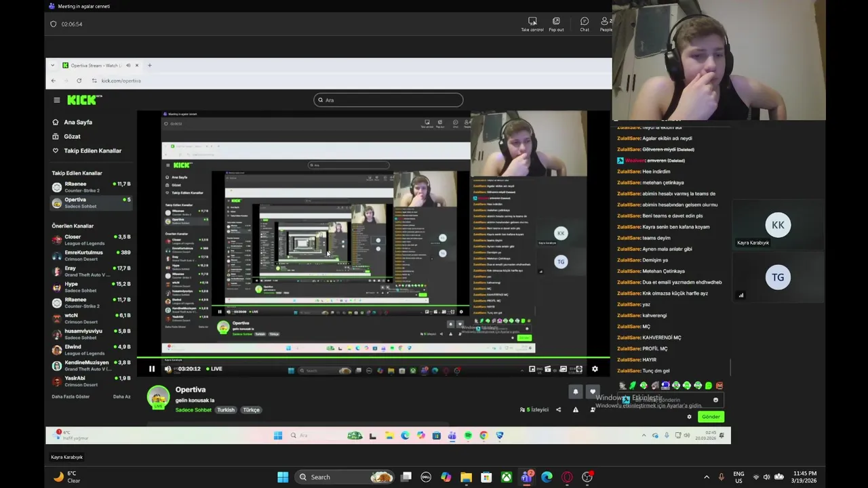Open a new browser tab with plus

point(149,66)
